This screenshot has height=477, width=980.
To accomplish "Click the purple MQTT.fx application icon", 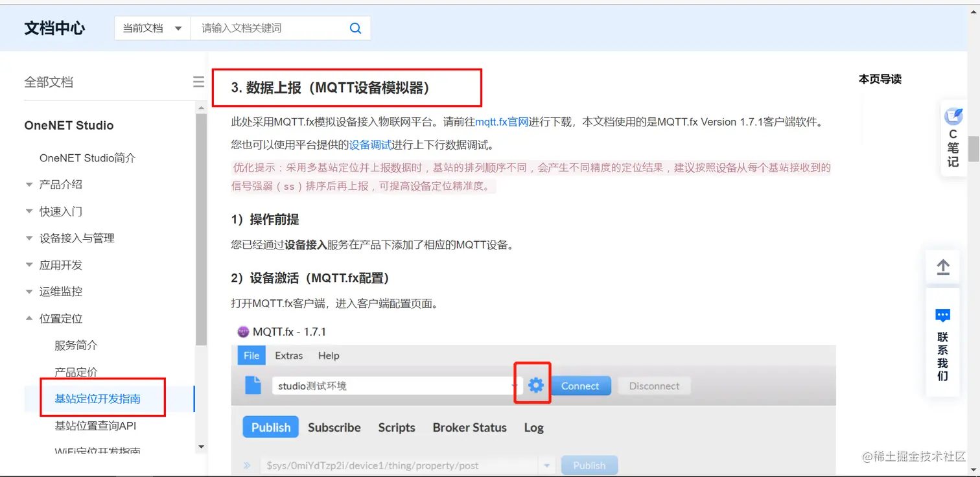I will point(242,332).
